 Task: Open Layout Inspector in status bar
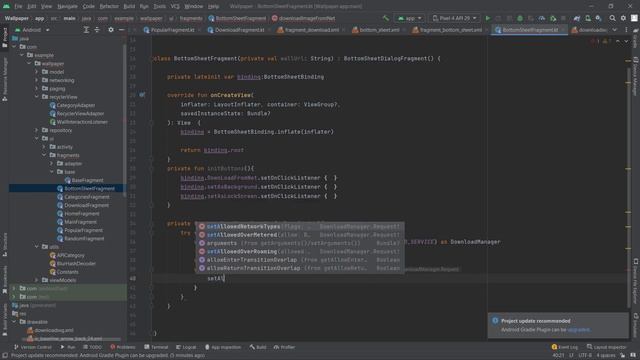coord(607,347)
